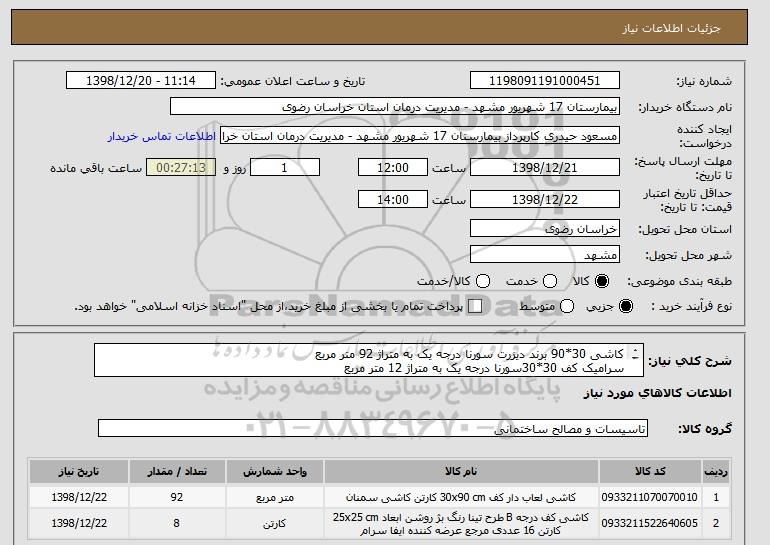Click the price validity date 1398/12/22
The height and width of the screenshot is (545, 770).
click(545, 199)
